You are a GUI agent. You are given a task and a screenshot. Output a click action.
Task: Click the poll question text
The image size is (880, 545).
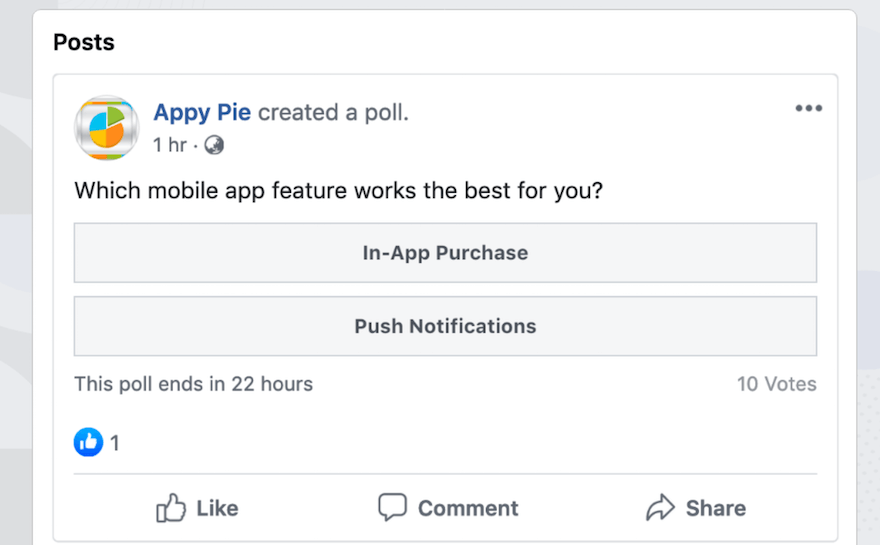pyautogui.click(x=338, y=191)
